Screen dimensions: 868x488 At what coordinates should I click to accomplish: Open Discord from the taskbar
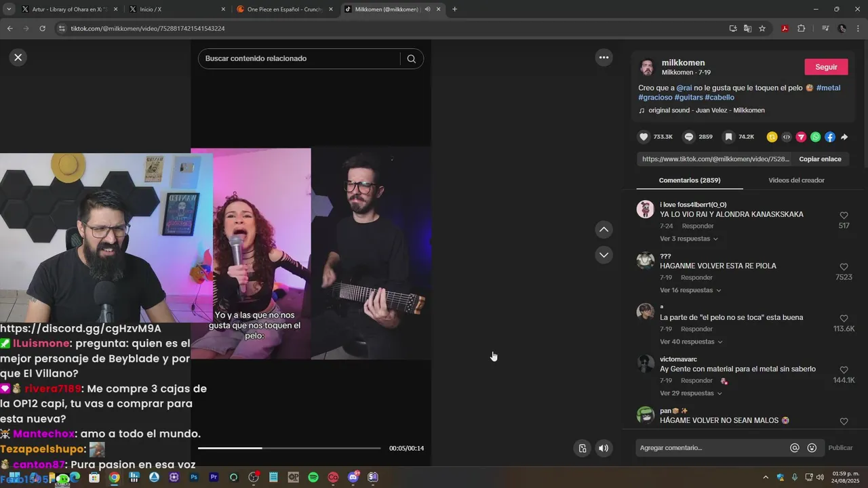click(x=353, y=477)
